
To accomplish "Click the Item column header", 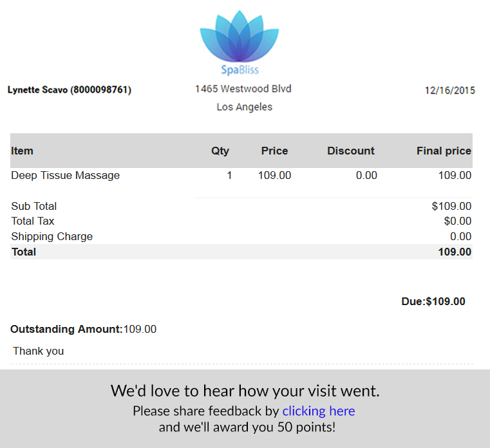I will 22,151.
